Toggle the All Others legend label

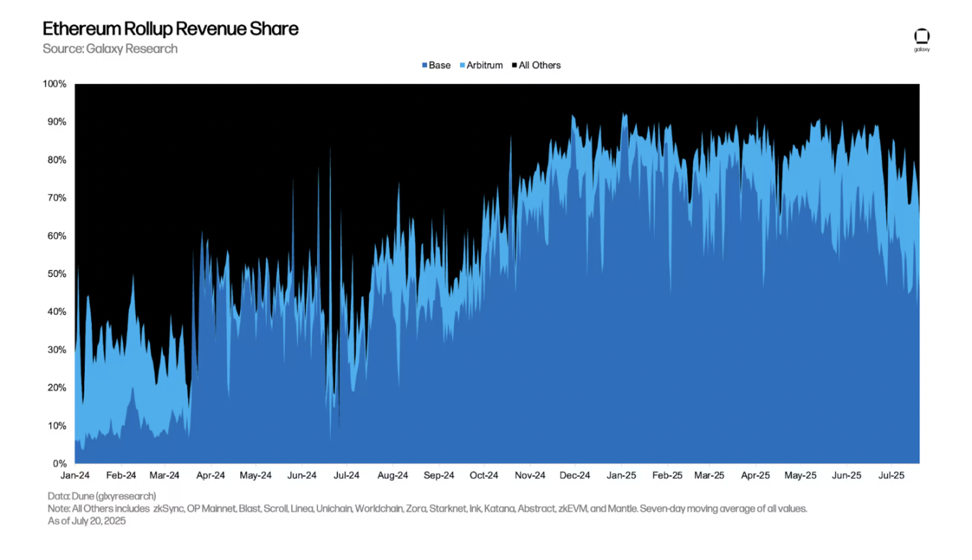tap(540, 65)
